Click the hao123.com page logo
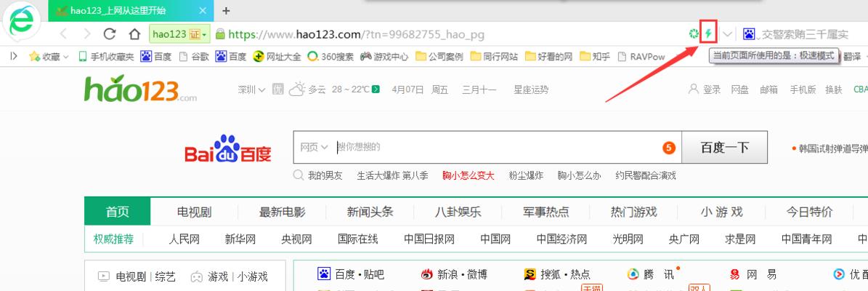The width and height of the screenshot is (868, 291). [x=140, y=89]
